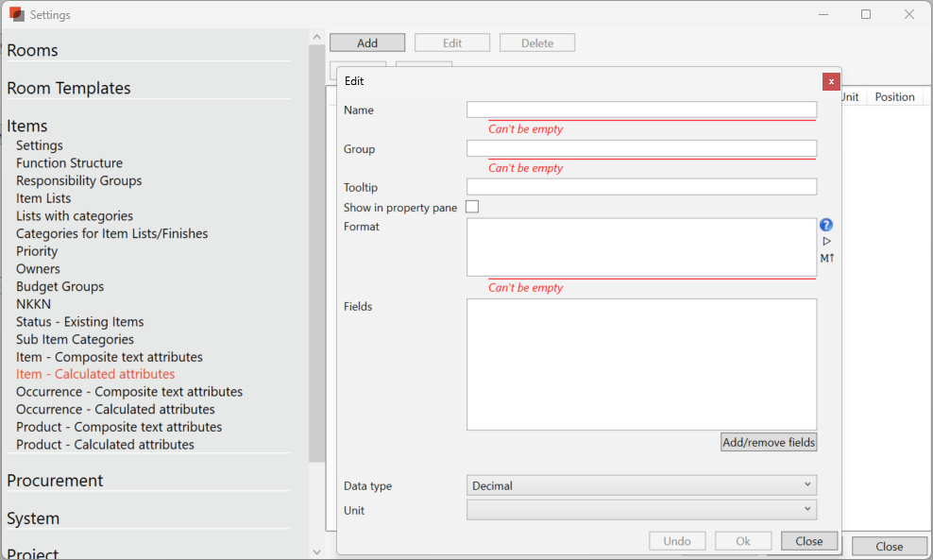Click the M↑ icon beside Format
Viewport: 933px width, 560px height.
pyautogui.click(x=826, y=258)
